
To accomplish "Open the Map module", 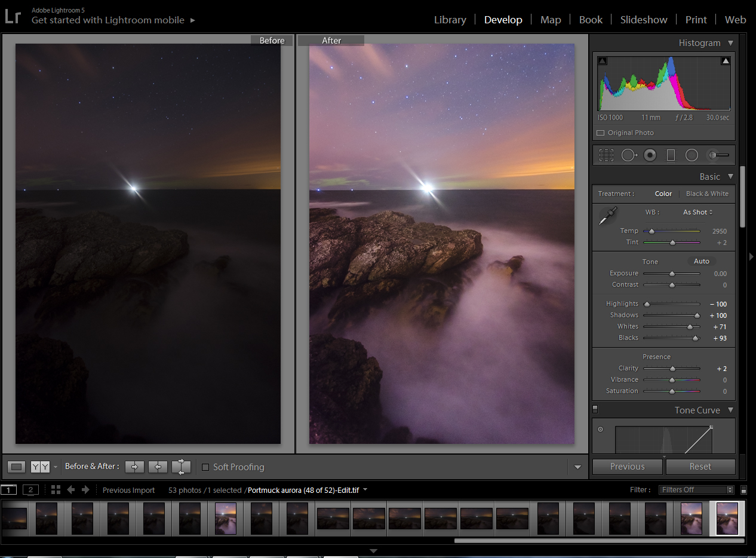I will 551,20.
